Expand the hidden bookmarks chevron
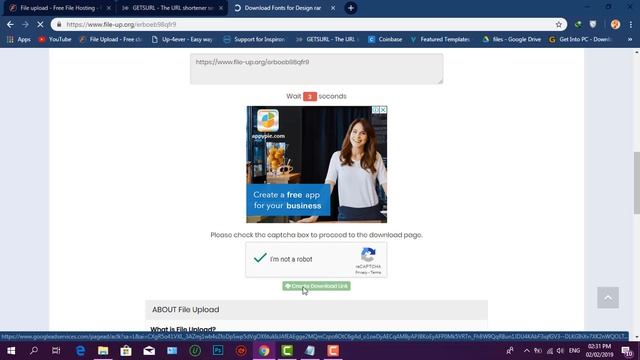Viewport: 640px width, 360px height. [630, 39]
